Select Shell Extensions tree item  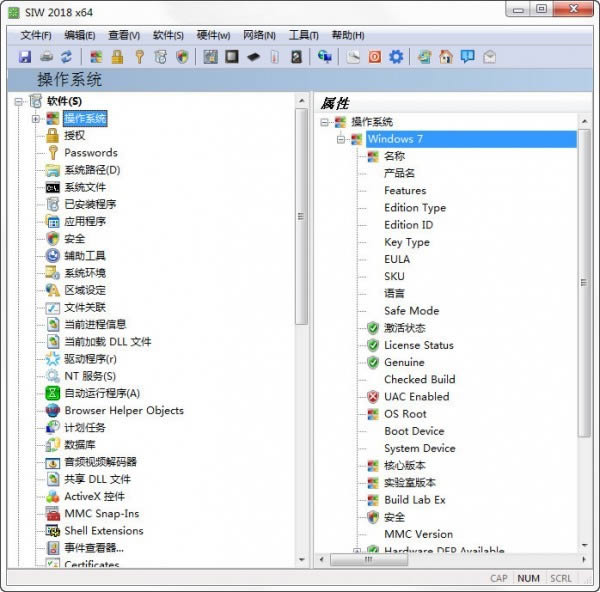point(104,531)
